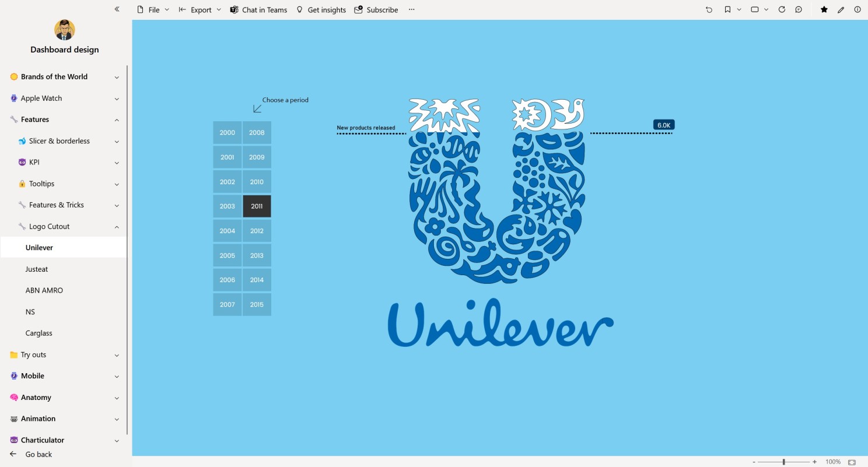868x467 pixels.
Task: Select year 2014 tile
Action: tap(257, 280)
